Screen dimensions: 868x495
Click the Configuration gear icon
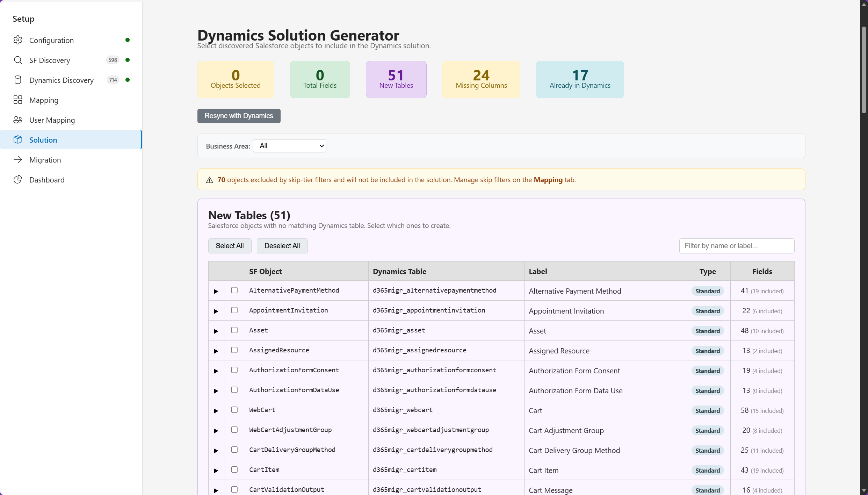click(x=18, y=40)
